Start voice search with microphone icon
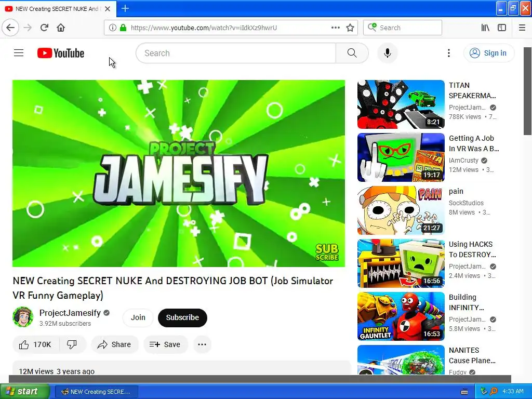 pyautogui.click(x=387, y=53)
